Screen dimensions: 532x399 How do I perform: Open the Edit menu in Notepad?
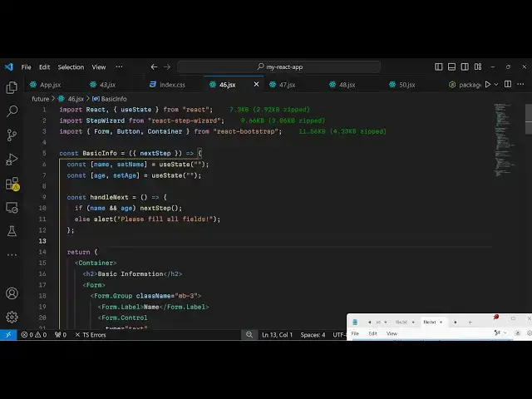pyautogui.click(x=372, y=333)
